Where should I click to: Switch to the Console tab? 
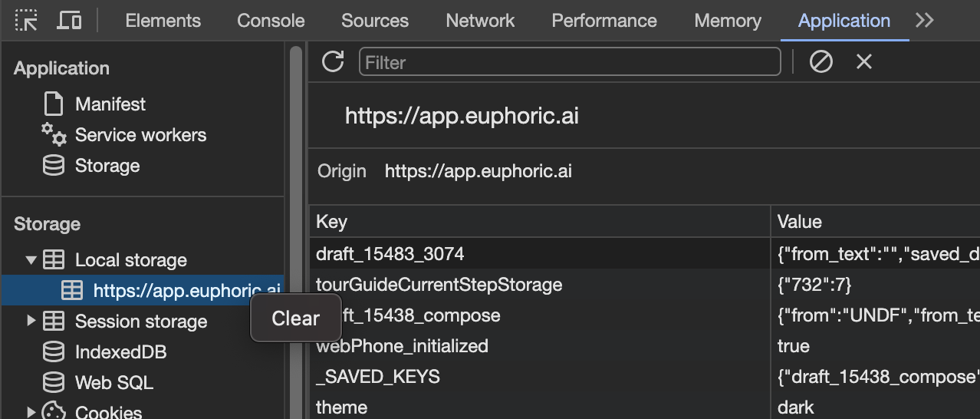click(x=271, y=21)
